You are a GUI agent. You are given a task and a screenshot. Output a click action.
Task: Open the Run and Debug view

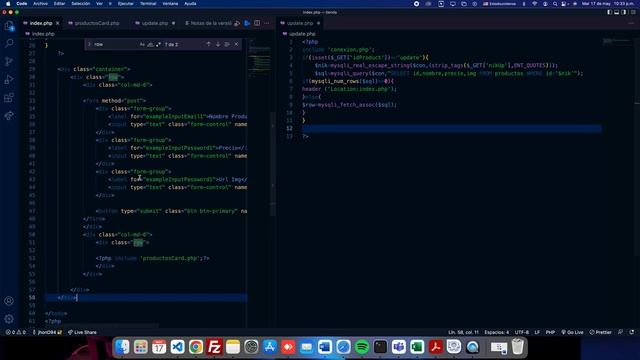coord(9,80)
